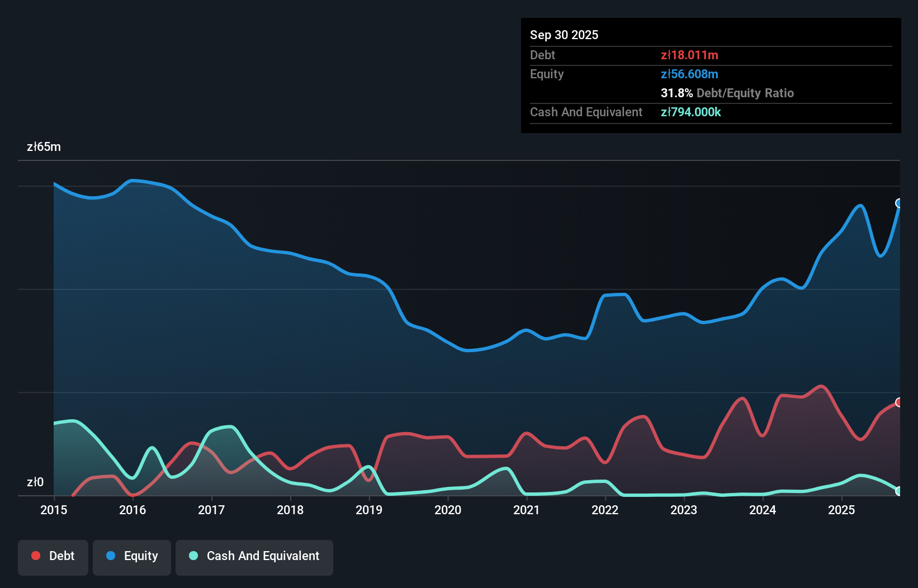Screen dimensions: 918x588
Task: Click the zł0 axis label
Action: click(x=36, y=482)
